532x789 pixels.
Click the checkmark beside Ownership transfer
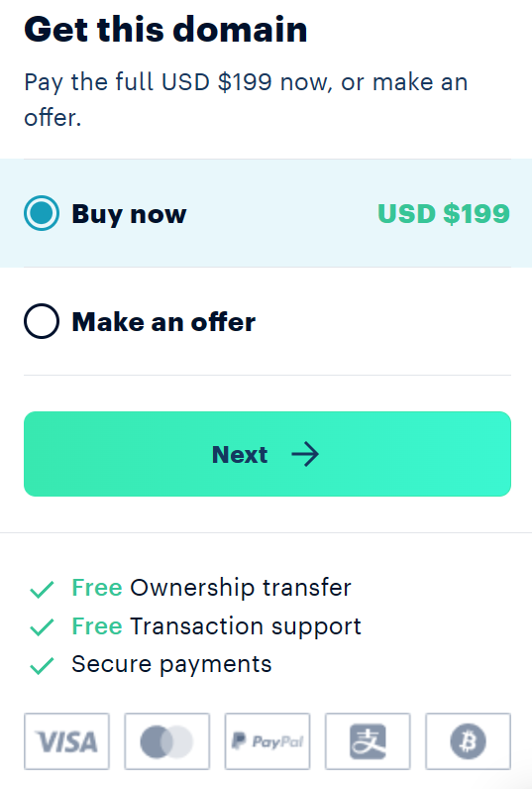pyautogui.click(x=42, y=589)
